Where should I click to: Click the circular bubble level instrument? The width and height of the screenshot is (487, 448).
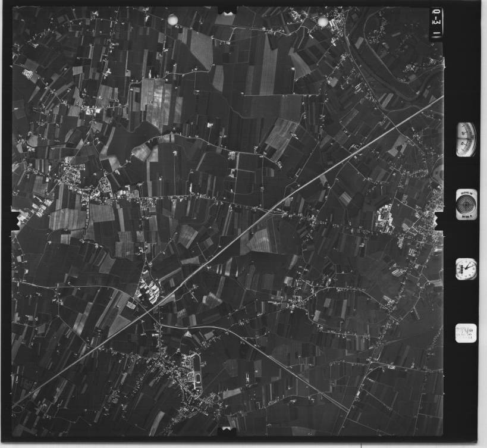click(x=466, y=204)
